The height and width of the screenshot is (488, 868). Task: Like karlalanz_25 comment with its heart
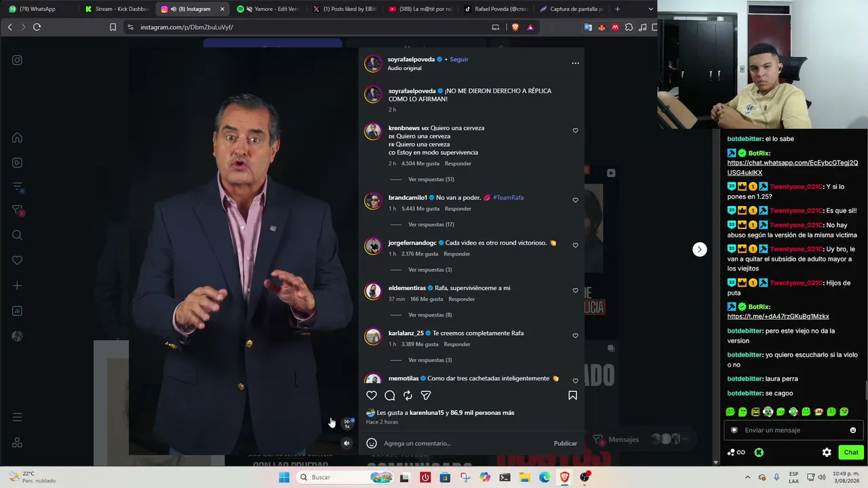click(x=575, y=335)
